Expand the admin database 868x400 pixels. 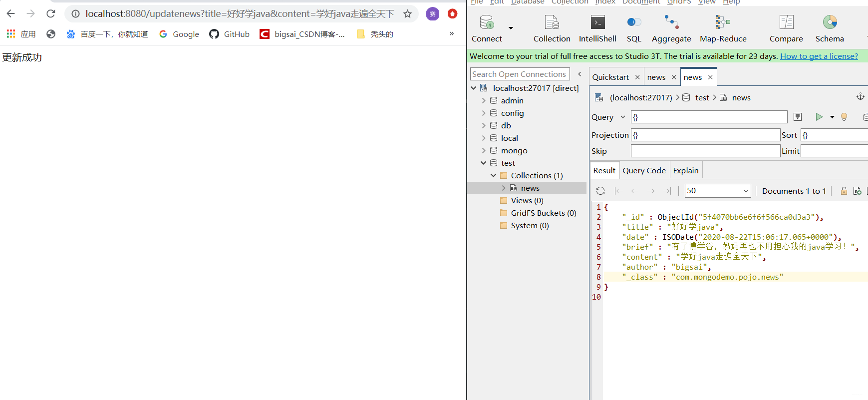point(483,100)
